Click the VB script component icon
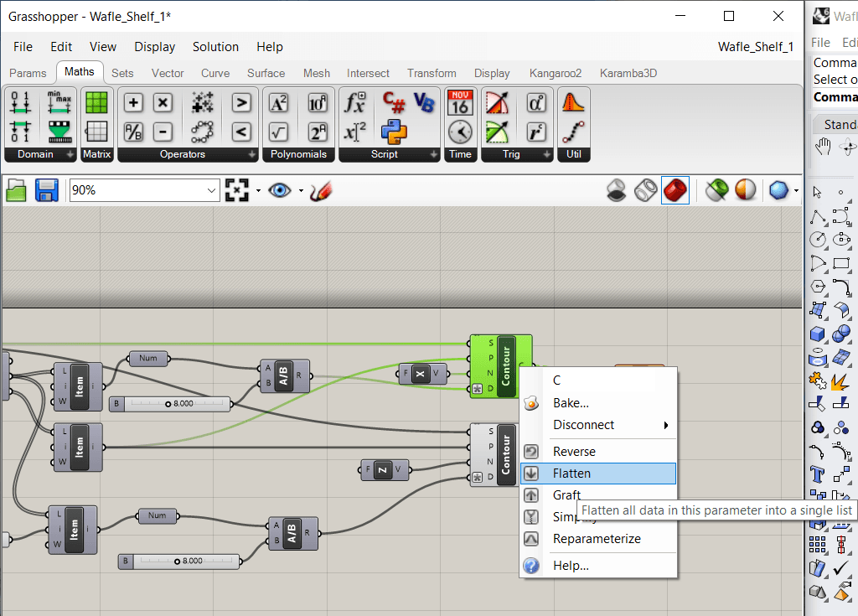This screenshot has width=858, height=616. [x=424, y=103]
